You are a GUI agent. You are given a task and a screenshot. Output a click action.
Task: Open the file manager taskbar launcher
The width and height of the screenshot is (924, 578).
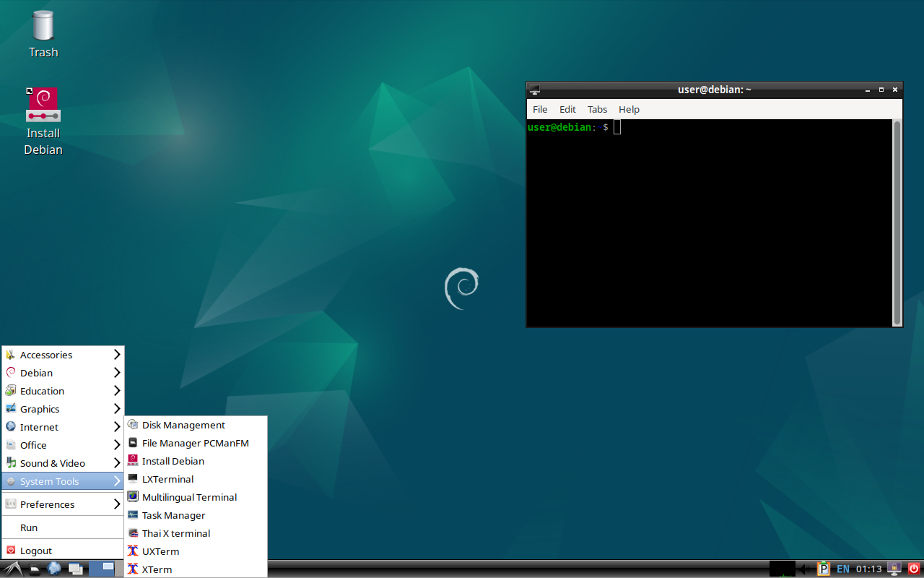(x=35, y=569)
